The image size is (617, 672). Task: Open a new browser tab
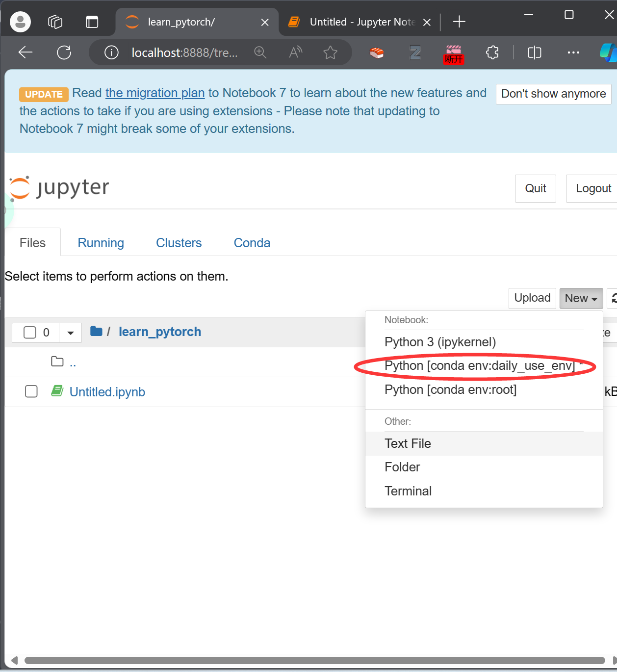pos(459,22)
